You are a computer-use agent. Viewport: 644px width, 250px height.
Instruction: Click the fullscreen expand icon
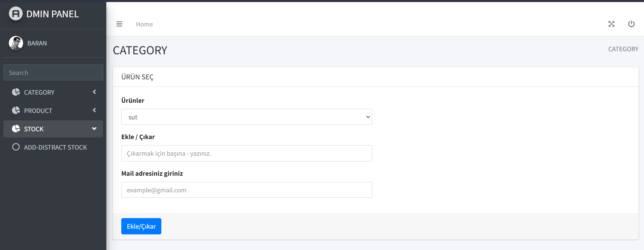tap(611, 24)
